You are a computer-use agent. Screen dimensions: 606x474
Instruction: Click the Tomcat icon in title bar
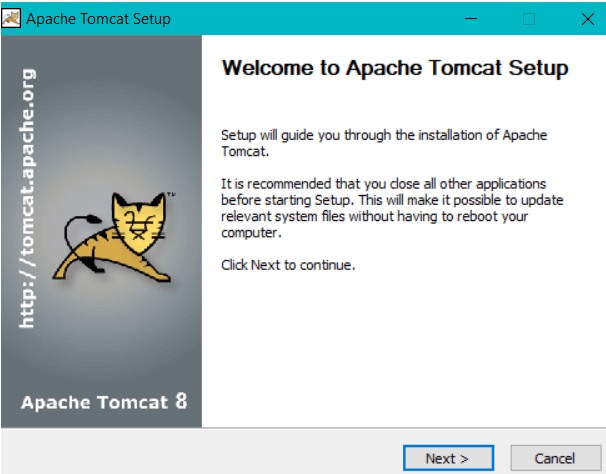tap(11, 18)
